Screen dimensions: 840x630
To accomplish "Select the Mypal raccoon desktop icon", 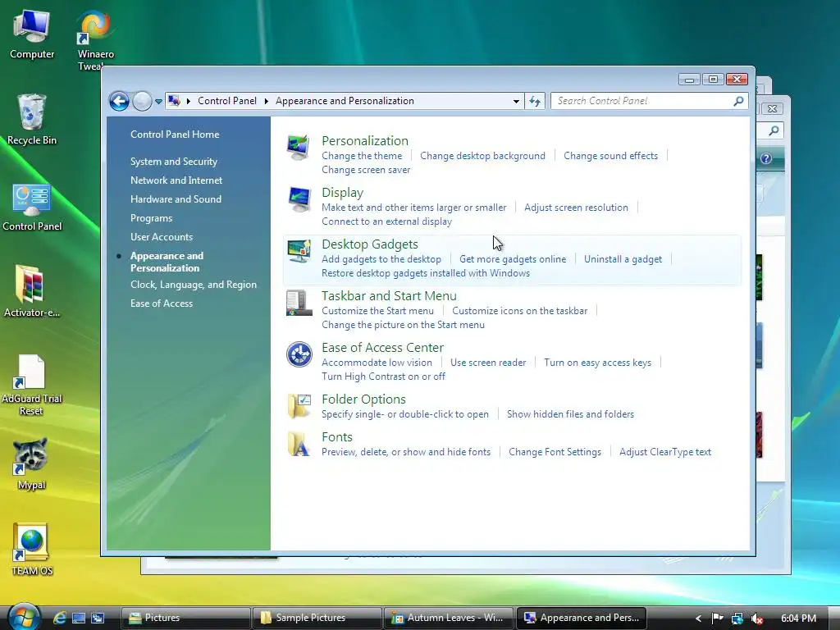I will click(31, 464).
